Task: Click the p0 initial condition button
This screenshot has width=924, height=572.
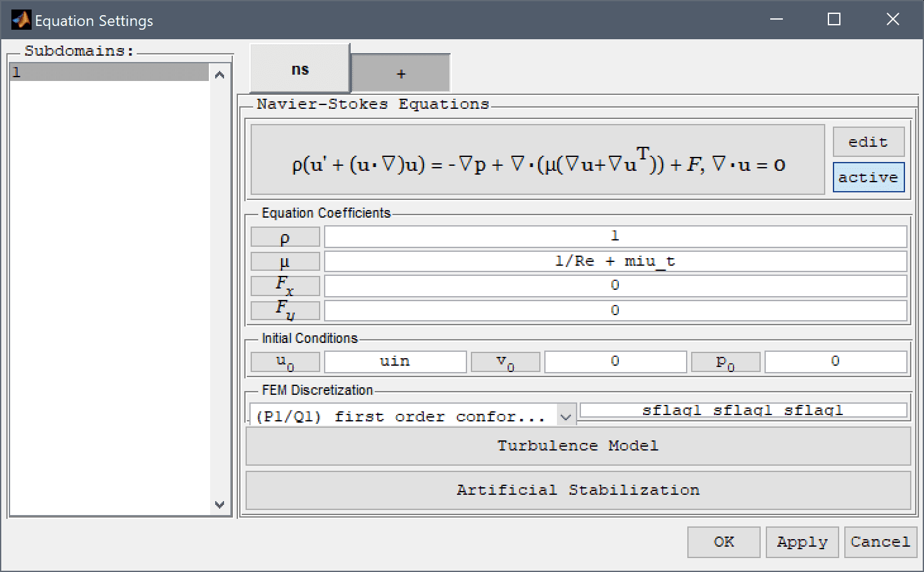Action: pyautogui.click(x=725, y=362)
